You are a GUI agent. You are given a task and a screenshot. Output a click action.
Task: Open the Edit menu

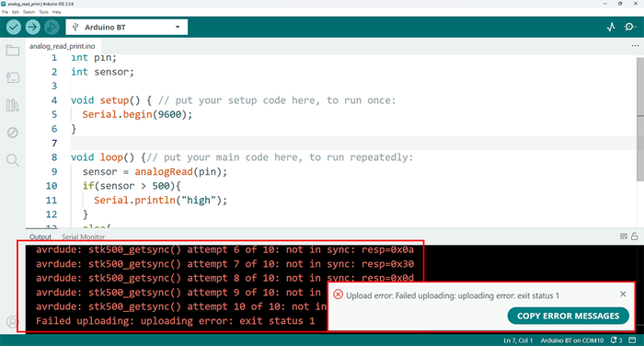(16, 12)
